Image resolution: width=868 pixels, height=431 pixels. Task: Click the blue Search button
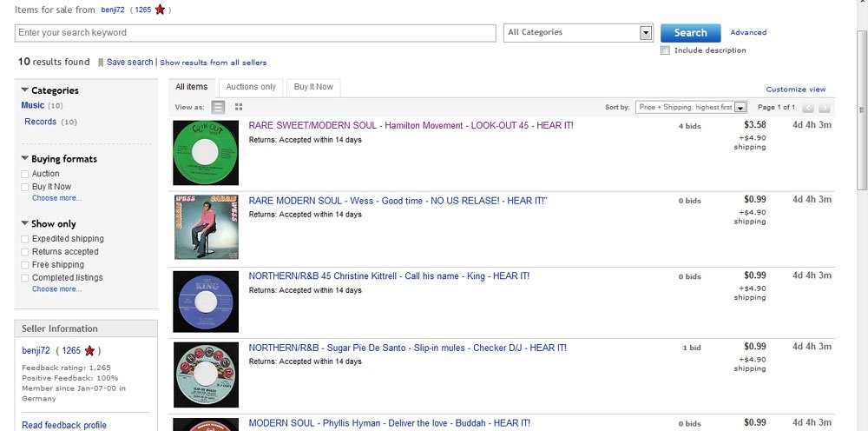click(690, 33)
